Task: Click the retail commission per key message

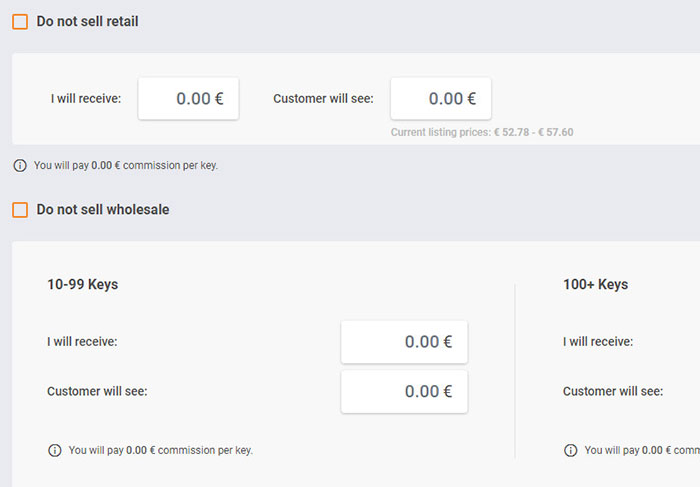Action: pyautogui.click(x=126, y=166)
